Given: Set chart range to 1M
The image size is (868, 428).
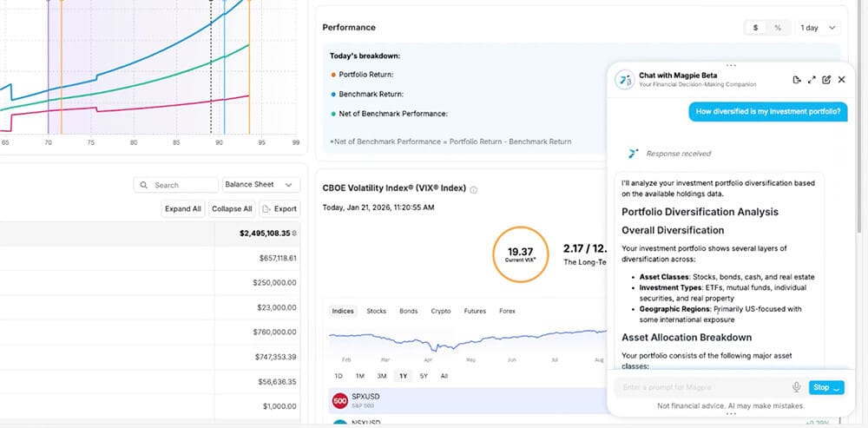Looking at the screenshot, I should (x=360, y=376).
